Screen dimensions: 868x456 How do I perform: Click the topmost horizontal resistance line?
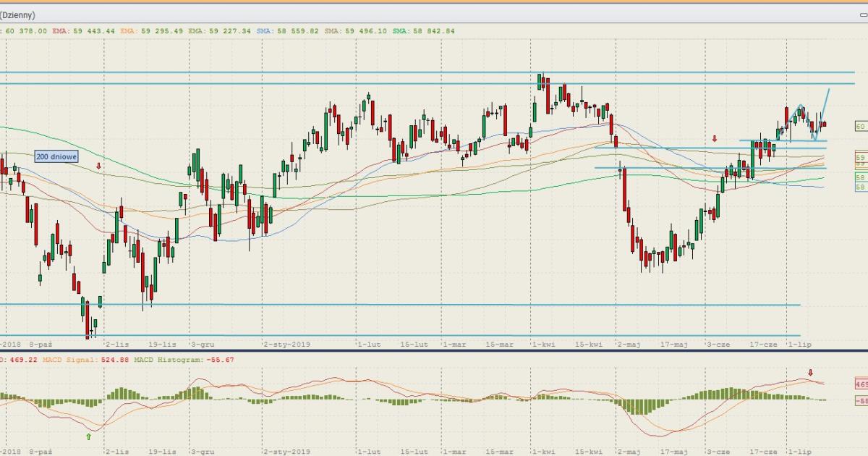coord(434,72)
